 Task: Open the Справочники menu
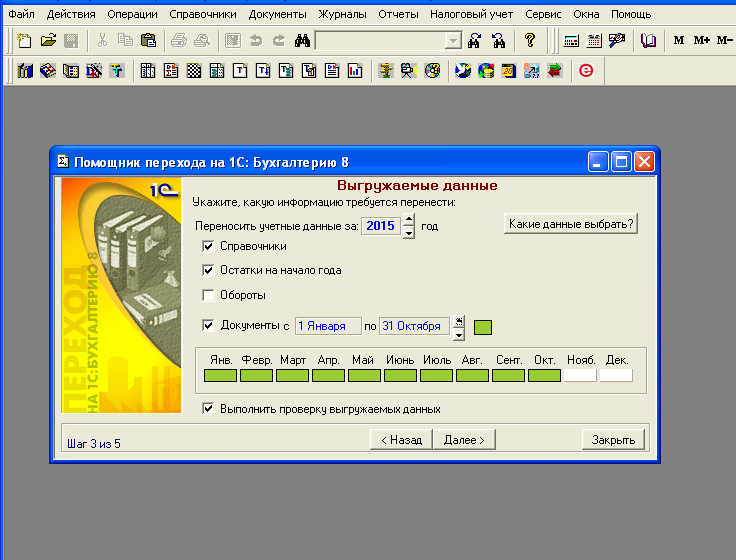coord(203,15)
